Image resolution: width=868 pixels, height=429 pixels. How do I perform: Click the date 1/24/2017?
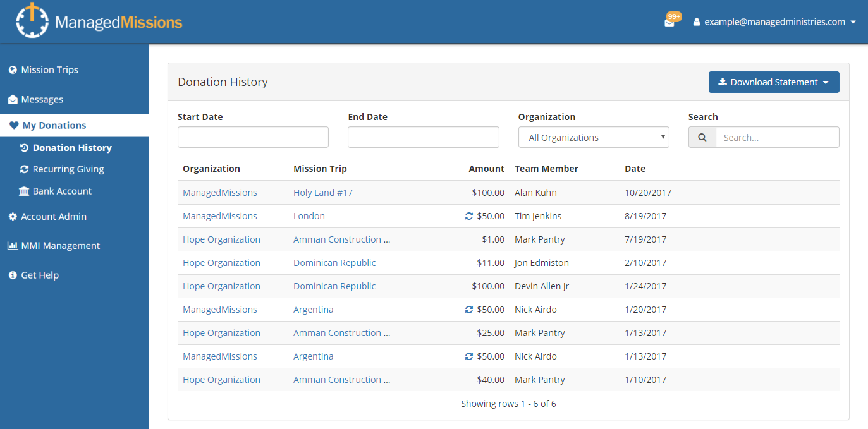point(645,286)
